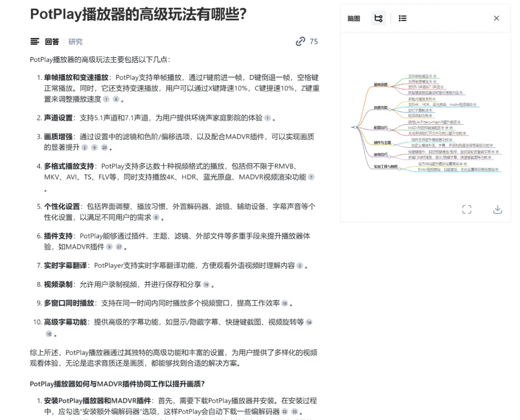Open citation 1 in 单帧播放和变速播放 item
This screenshot has width=520, height=420.
point(106,99)
